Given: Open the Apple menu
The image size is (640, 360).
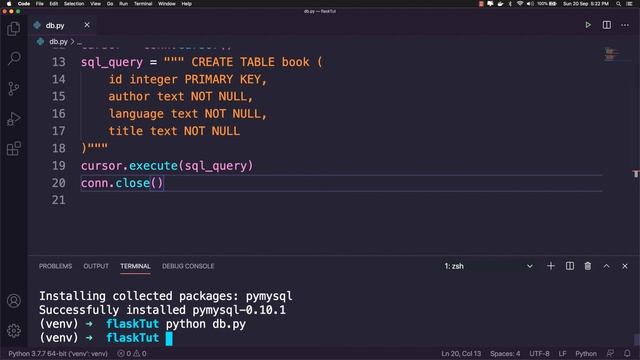Looking at the screenshot, I should point(9,4).
